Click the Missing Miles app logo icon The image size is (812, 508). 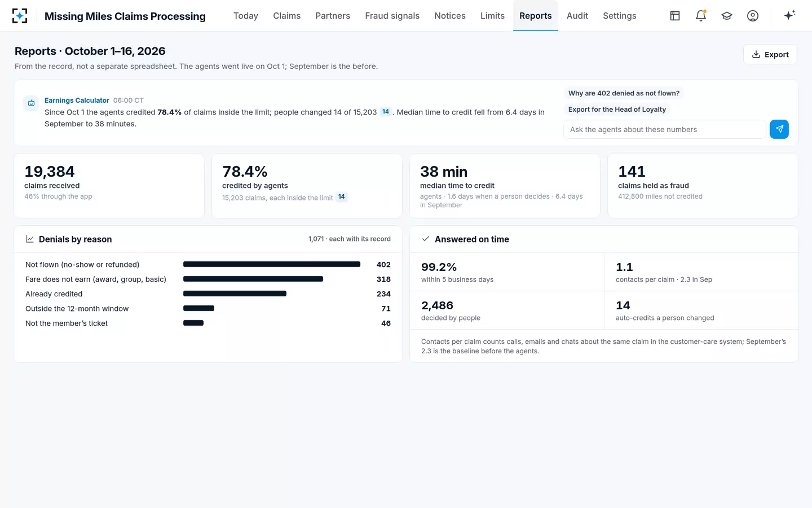pos(20,16)
